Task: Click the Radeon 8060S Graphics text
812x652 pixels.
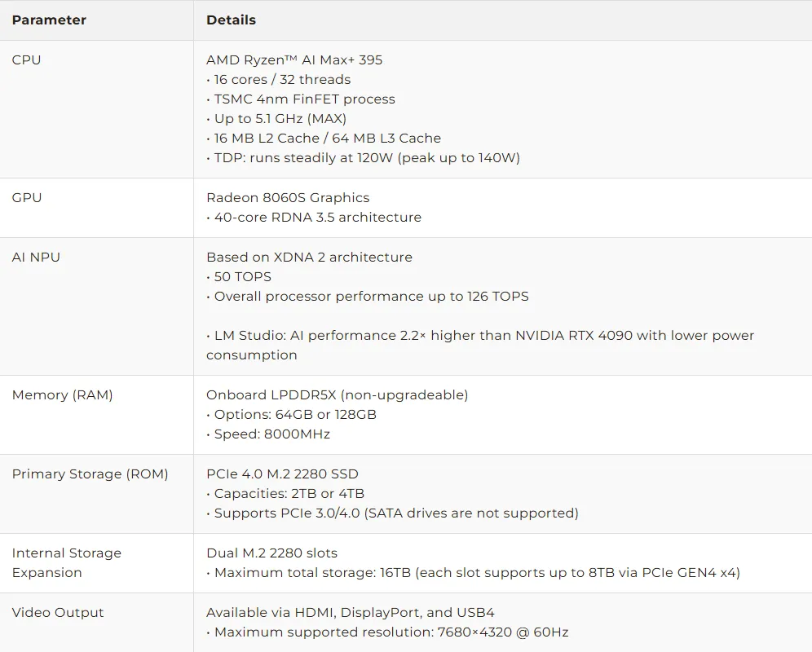Action: [288, 197]
